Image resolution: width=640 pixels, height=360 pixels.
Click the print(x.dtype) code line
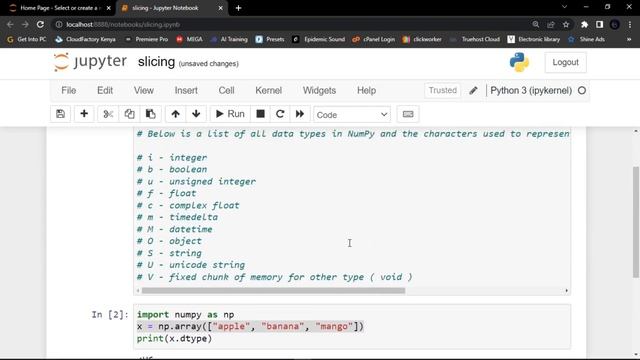pos(174,338)
